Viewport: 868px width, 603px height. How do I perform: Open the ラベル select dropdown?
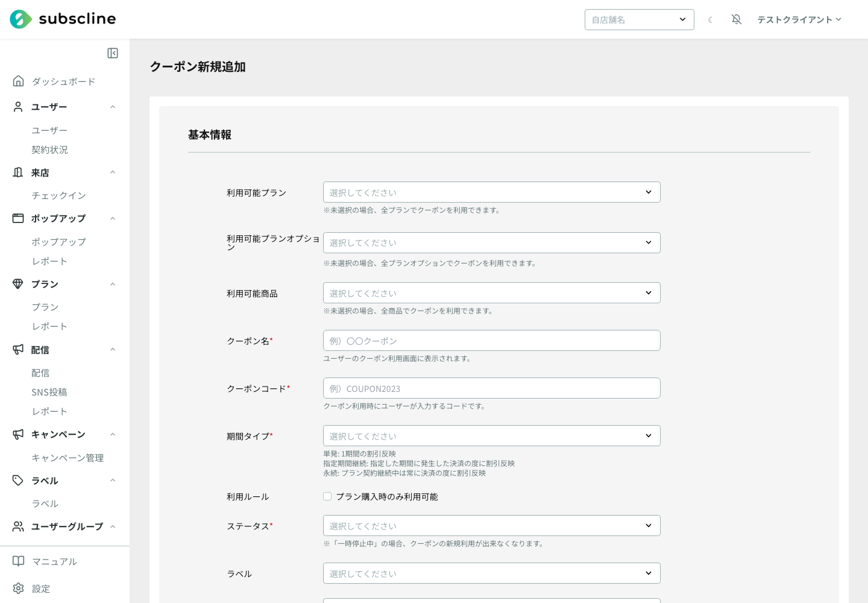click(492, 573)
